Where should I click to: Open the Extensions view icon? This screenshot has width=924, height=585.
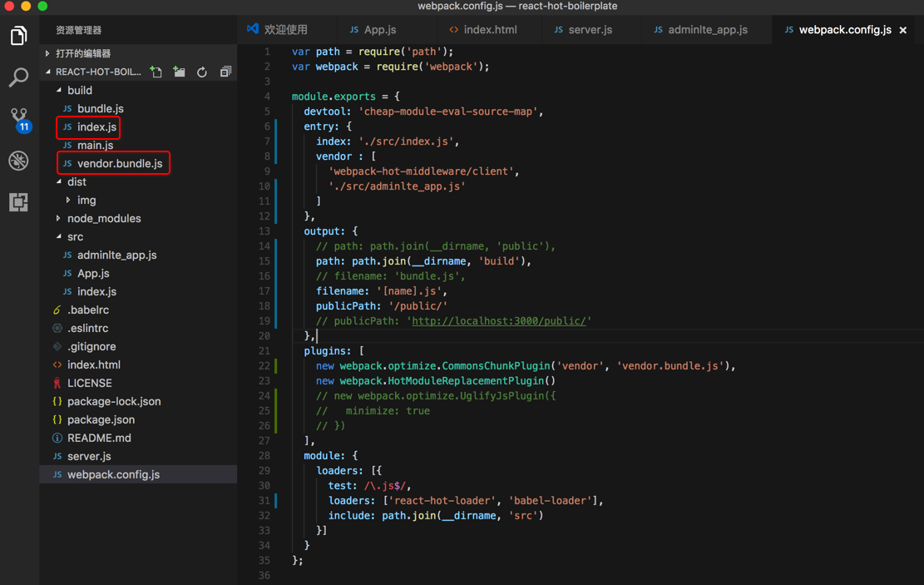point(18,202)
